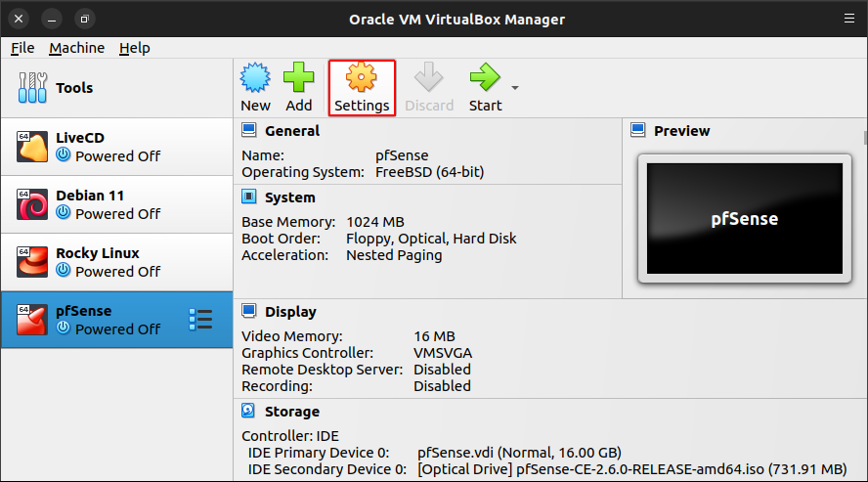Open the General section header link
This screenshot has height=482, width=868.
[x=292, y=131]
